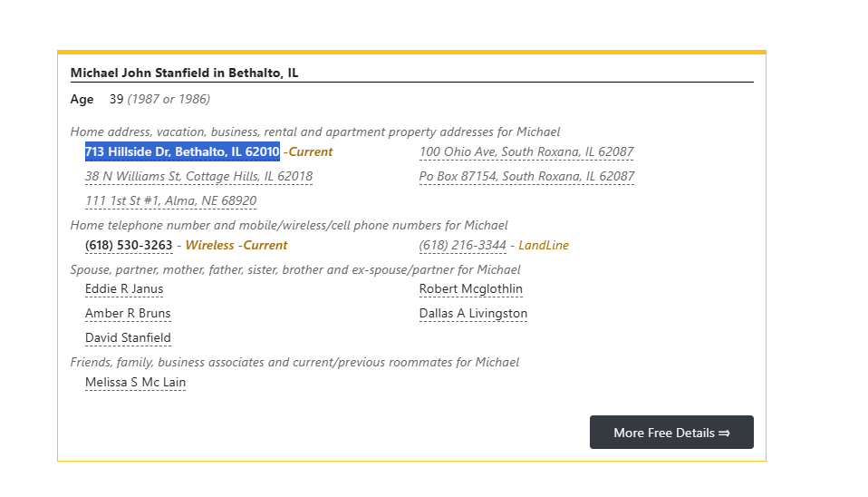The width and height of the screenshot is (868, 497).
Task: Click the home address section description text
Action: (x=314, y=132)
